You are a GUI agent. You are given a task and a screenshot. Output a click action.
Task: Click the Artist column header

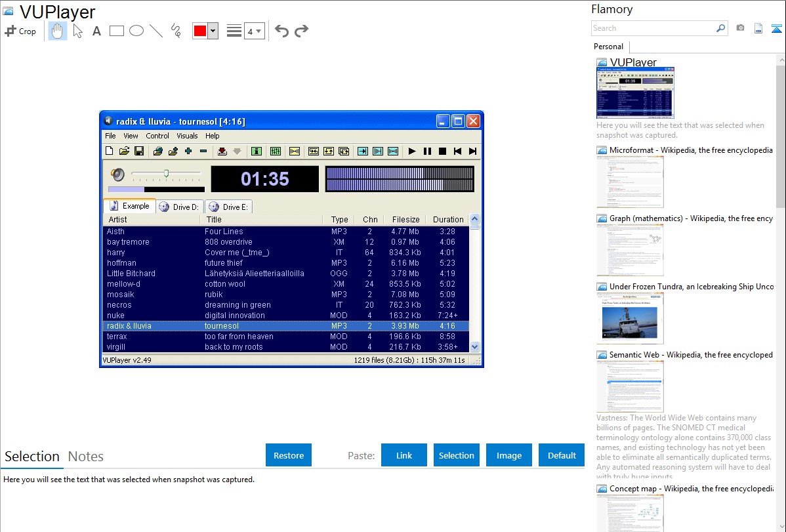pyautogui.click(x=152, y=220)
